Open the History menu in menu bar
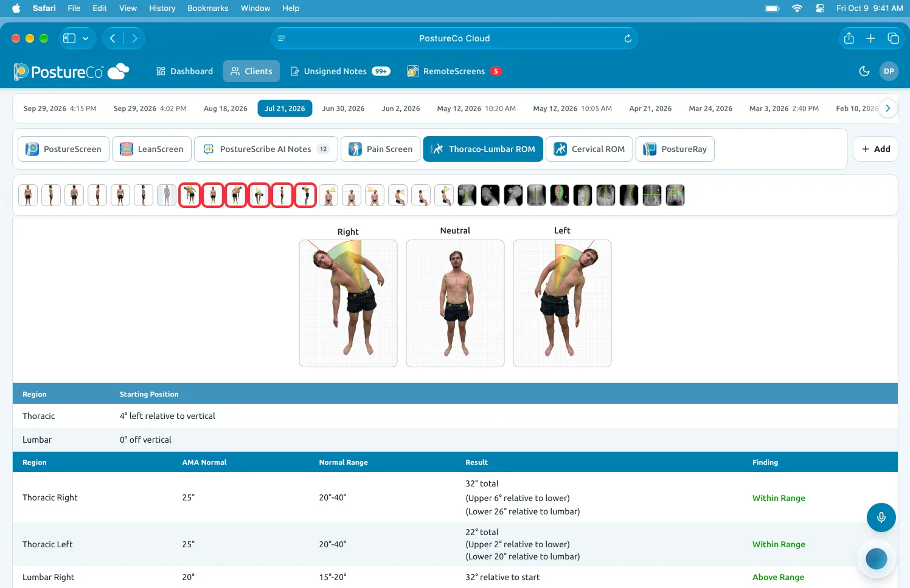The width and height of the screenshot is (910, 588). tap(162, 9)
